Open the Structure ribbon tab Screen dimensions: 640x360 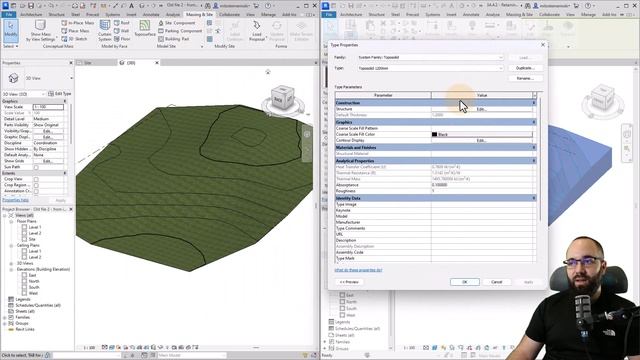point(56,14)
